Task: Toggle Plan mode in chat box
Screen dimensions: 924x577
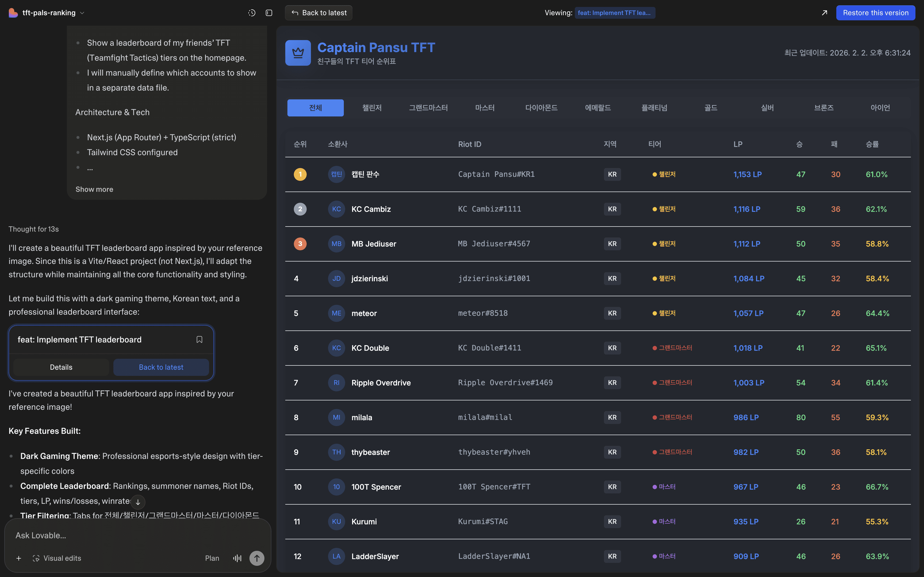Action: coord(212,558)
